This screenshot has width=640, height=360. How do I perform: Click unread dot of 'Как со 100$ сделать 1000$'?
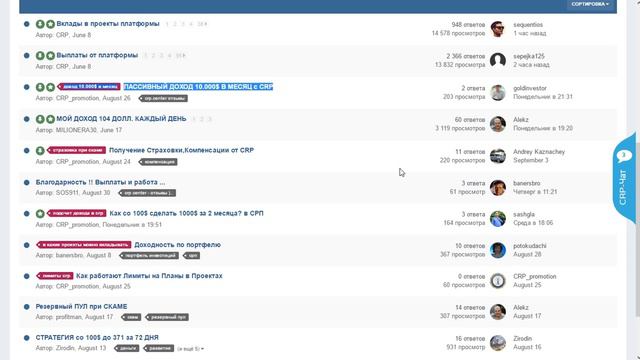tap(27, 213)
